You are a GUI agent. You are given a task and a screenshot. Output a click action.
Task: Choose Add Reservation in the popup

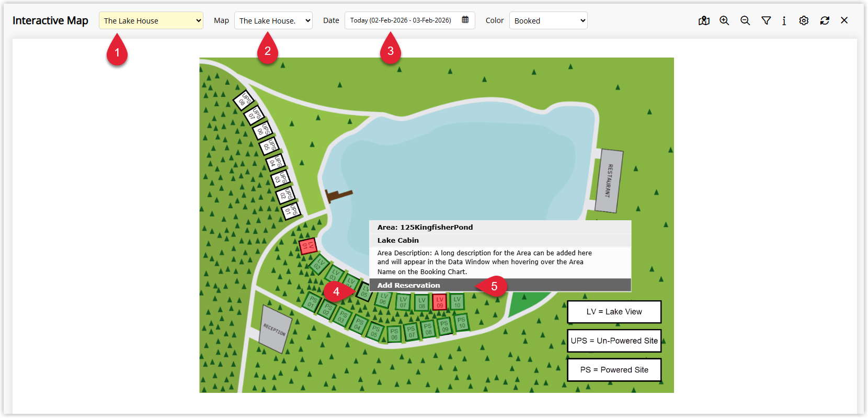coord(500,285)
